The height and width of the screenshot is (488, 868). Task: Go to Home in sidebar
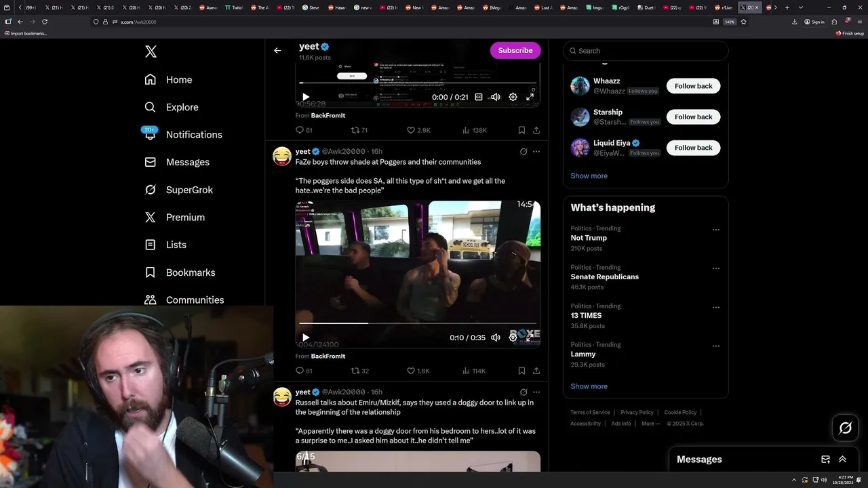click(x=168, y=79)
